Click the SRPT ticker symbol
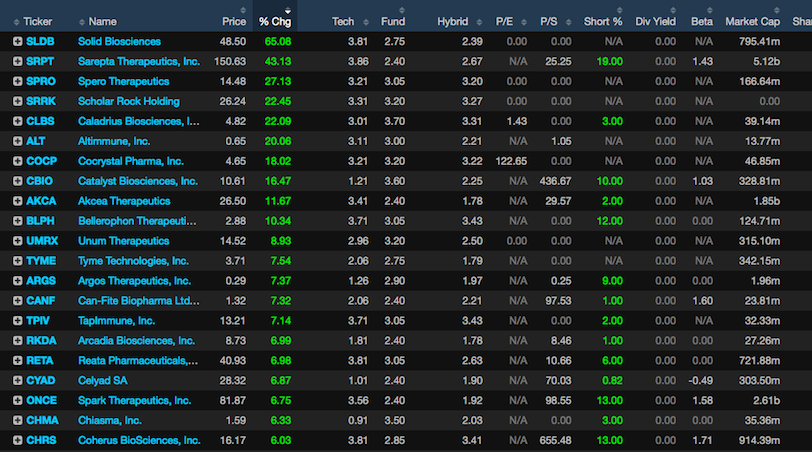 coord(40,62)
